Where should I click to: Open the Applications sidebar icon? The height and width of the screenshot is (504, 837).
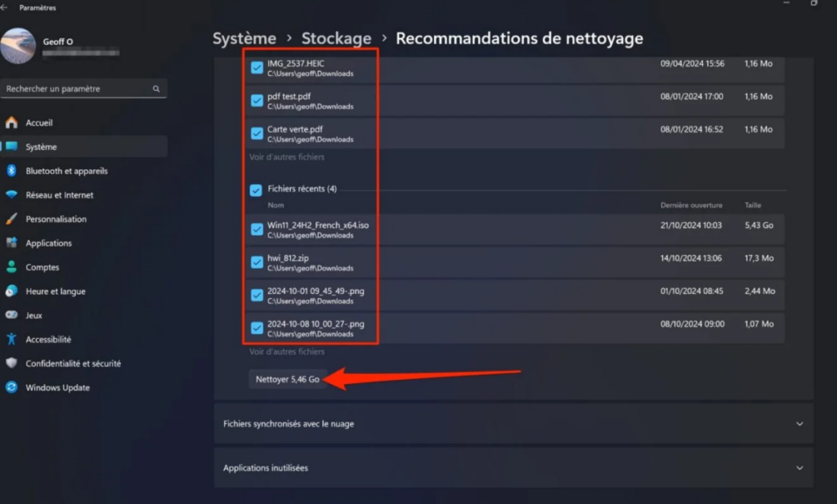(x=11, y=243)
